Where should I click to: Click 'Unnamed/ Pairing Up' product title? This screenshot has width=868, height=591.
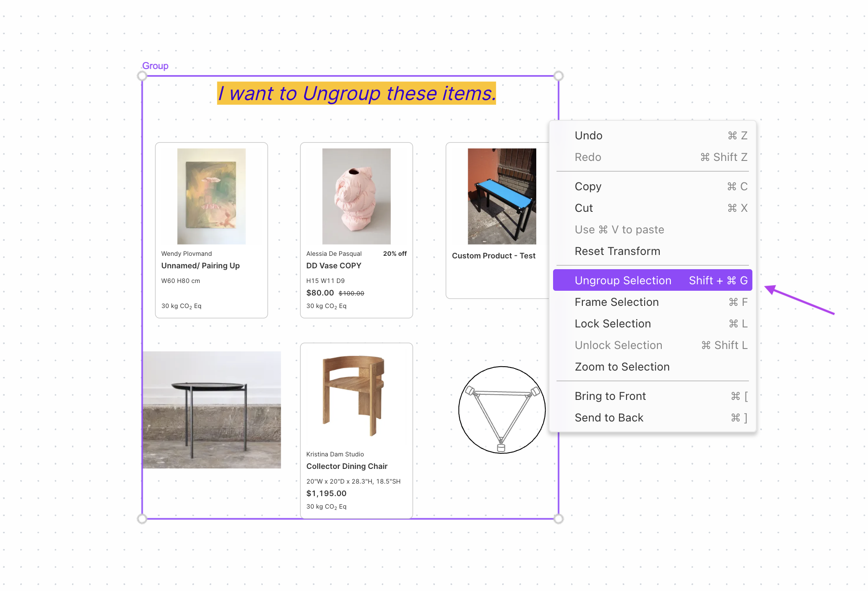point(200,266)
